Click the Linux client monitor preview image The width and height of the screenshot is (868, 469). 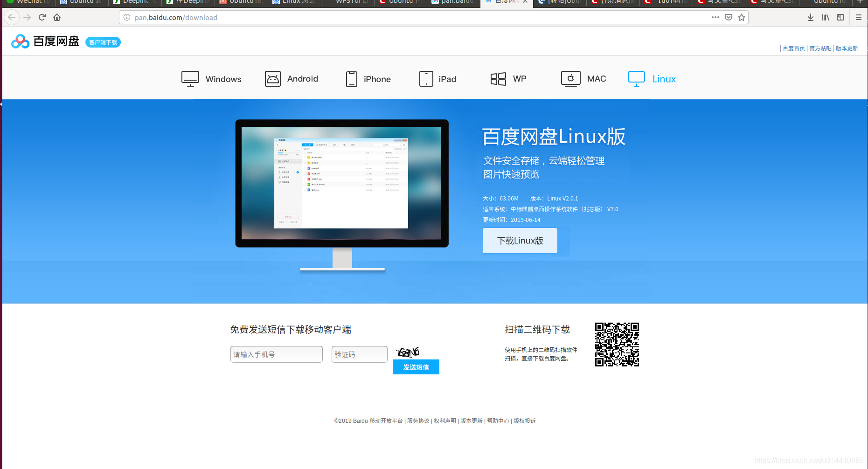(x=342, y=195)
